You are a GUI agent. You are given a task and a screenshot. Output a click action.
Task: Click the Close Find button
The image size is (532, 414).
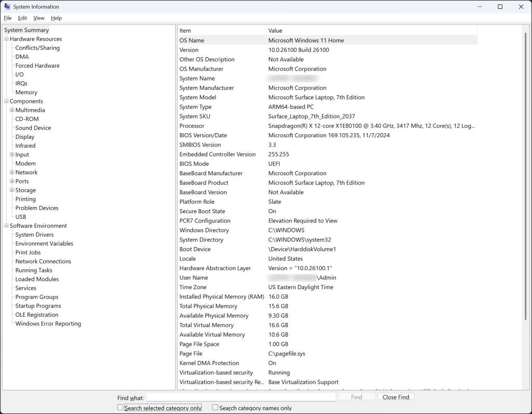[x=395, y=397]
